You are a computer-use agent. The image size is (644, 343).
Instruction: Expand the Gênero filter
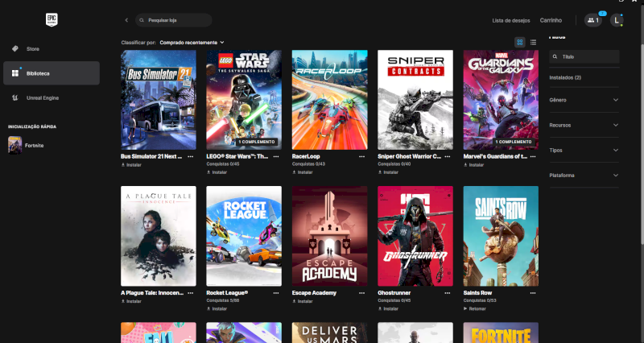pyautogui.click(x=584, y=100)
